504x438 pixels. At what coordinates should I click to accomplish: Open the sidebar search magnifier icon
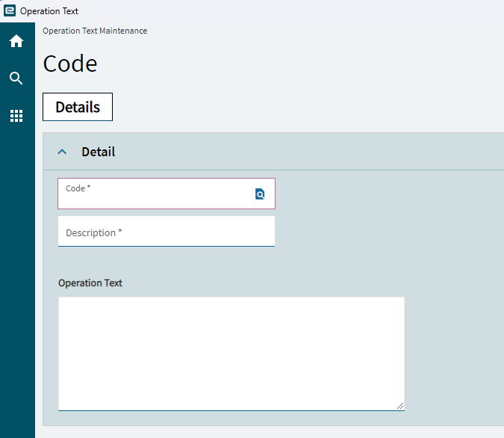click(x=16, y=78)
